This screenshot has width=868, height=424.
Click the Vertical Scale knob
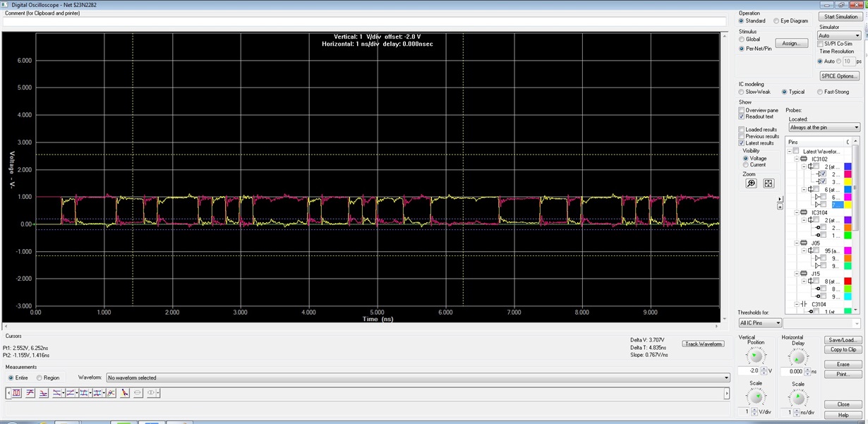[756, 398]
